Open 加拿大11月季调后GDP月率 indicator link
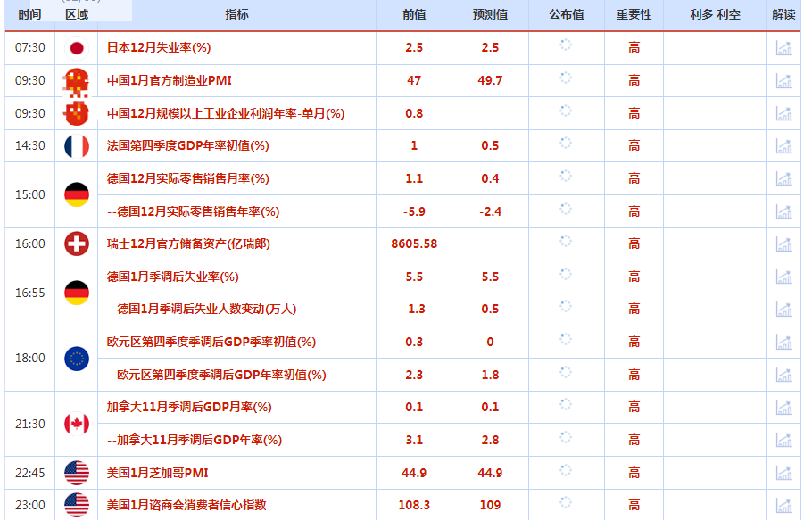 [x=189, y=407]
